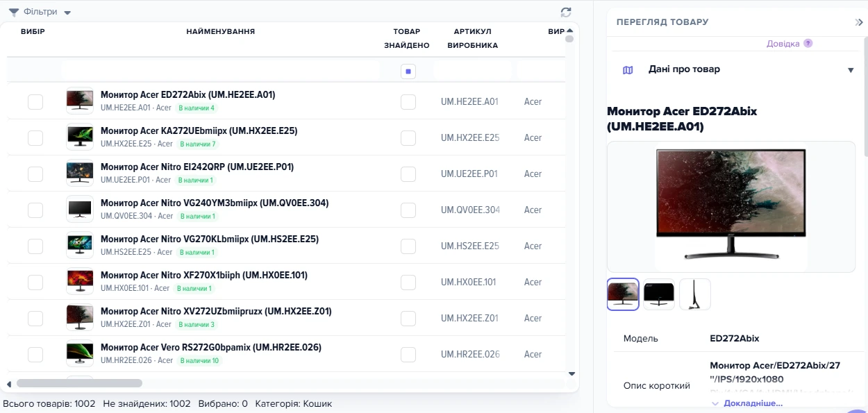Sort by the Артикул виробника column header
The height and width of the screenshot is (413, 868).
(472, 39)
